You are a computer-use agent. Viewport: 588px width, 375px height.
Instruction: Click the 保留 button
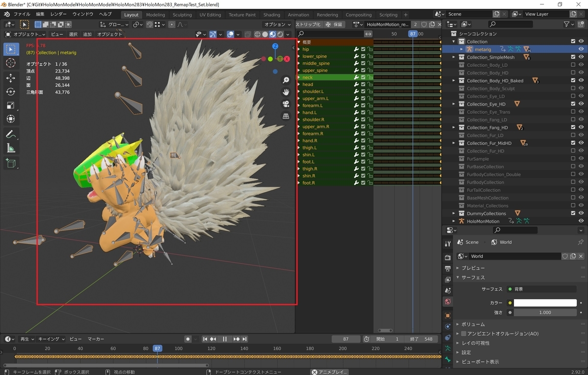tap(334, 24)
